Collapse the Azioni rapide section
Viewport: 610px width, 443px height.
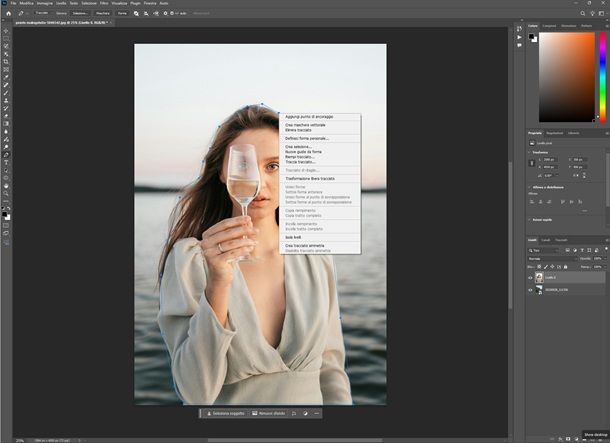[529, 220]
